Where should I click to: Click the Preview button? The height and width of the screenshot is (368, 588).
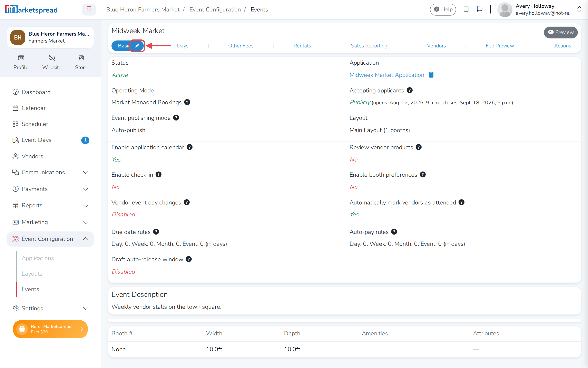[x=561, y=32]
